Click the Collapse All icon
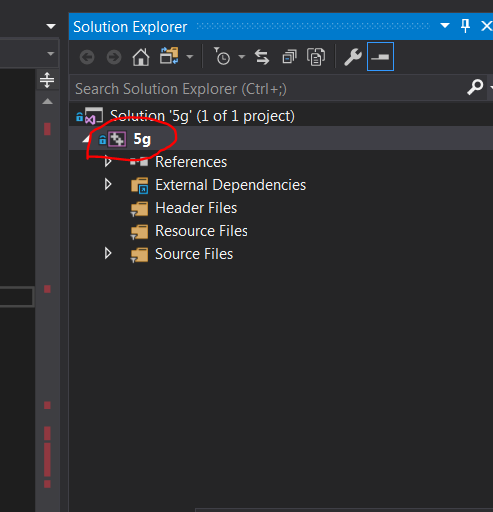493x512 pixels. coord(289,57)
